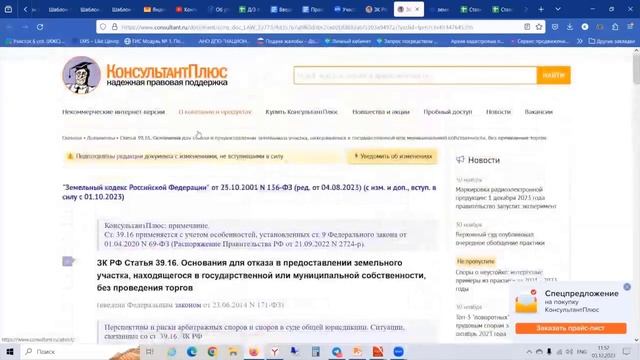This screenshot has width=640, height=360.
Task: Reload the current page
Action: [40, 27]
